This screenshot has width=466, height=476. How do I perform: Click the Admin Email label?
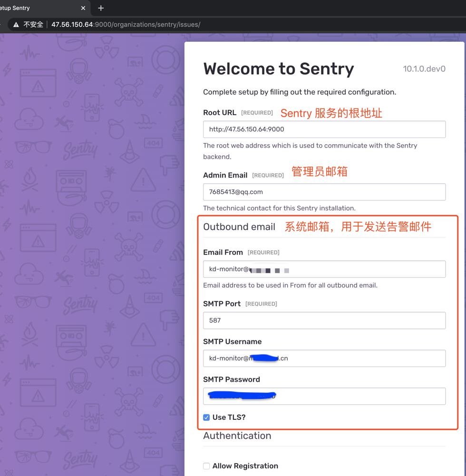click(225, 175)
